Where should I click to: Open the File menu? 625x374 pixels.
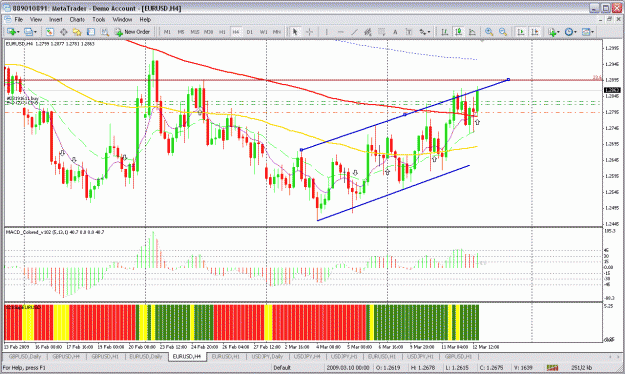[19, 19]
